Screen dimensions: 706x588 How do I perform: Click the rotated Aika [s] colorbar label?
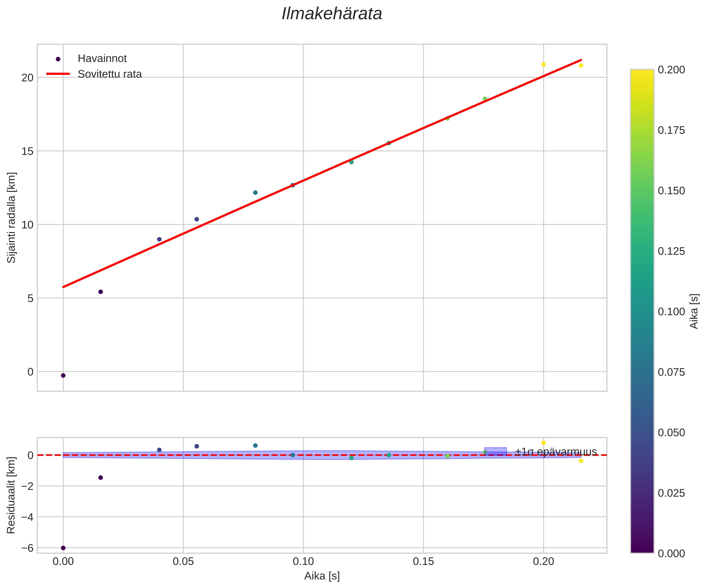click(694, 311)
